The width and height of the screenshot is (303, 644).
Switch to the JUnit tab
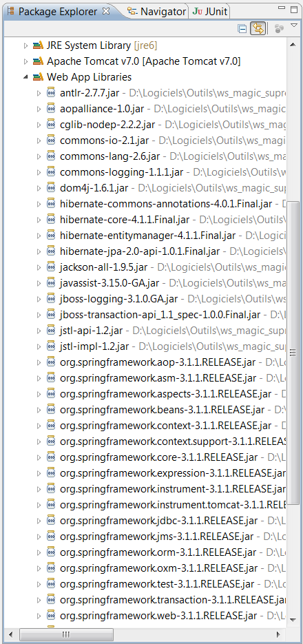(x=210, y=12)
